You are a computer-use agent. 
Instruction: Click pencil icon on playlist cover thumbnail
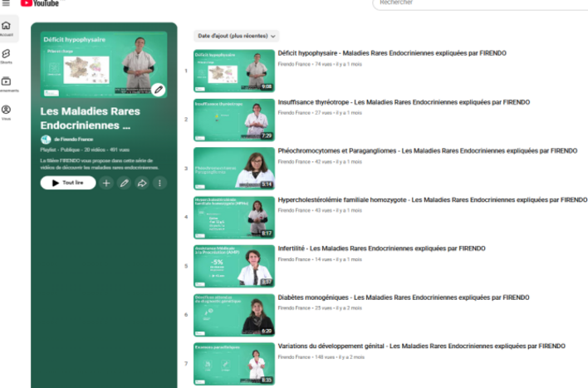(158, 89)
